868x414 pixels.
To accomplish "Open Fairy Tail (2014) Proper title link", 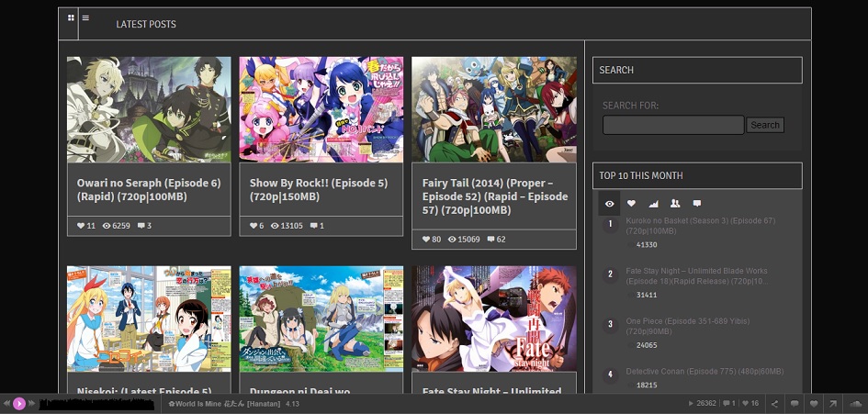I will [x=494, y=196].
